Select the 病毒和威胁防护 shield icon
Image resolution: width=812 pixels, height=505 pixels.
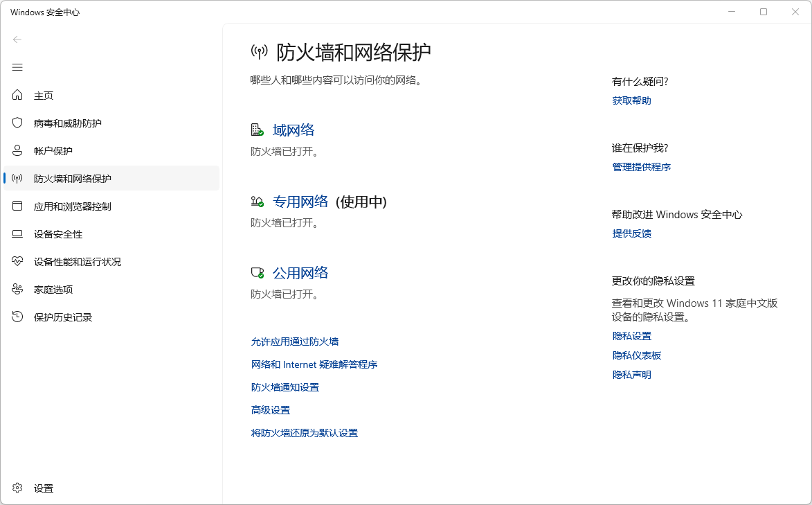[x=17, y=123]
